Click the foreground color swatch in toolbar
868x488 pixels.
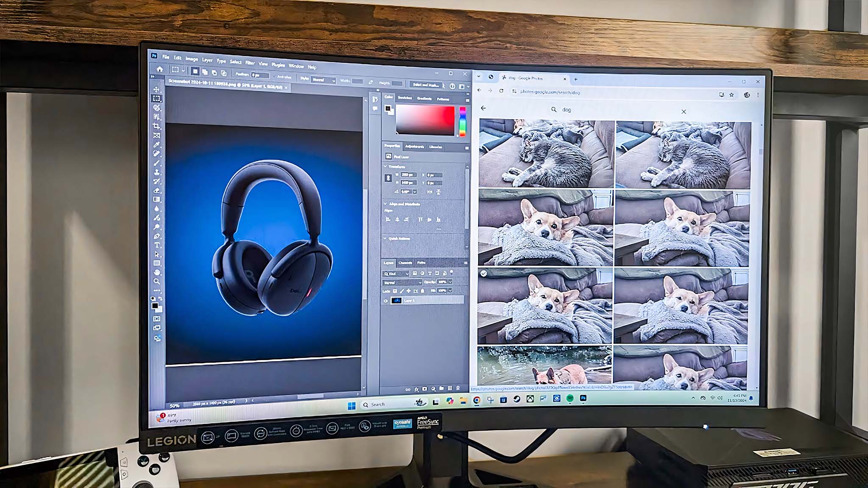tap(155, 306)
